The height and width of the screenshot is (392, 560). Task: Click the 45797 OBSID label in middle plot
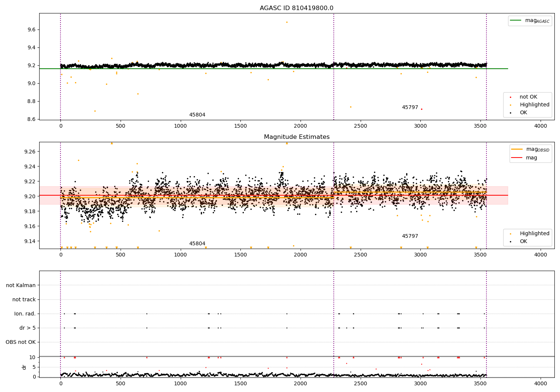(410, 236)
